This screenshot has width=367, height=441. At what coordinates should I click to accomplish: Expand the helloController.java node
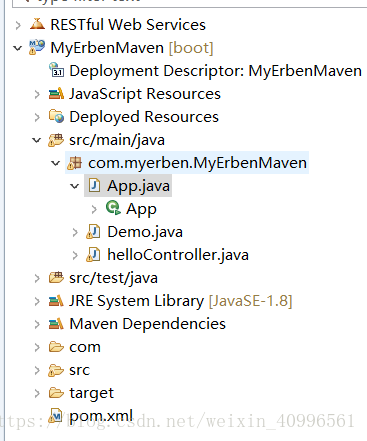(x=75, y=255)
